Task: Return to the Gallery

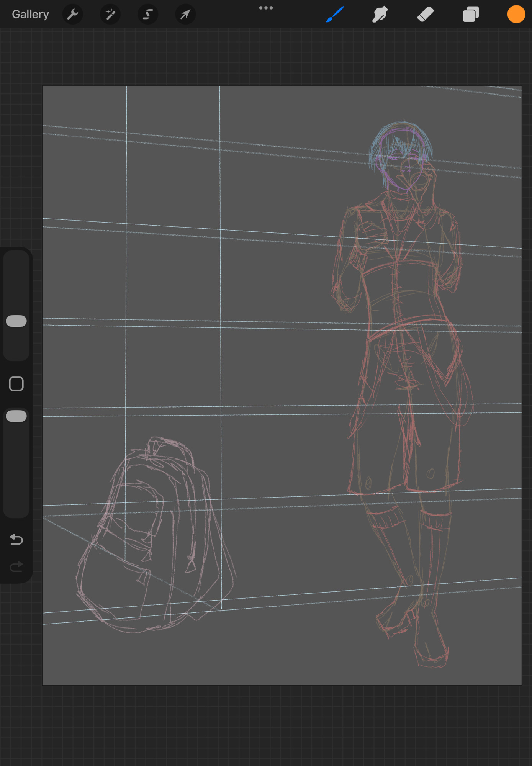Action: click(30, 15)
